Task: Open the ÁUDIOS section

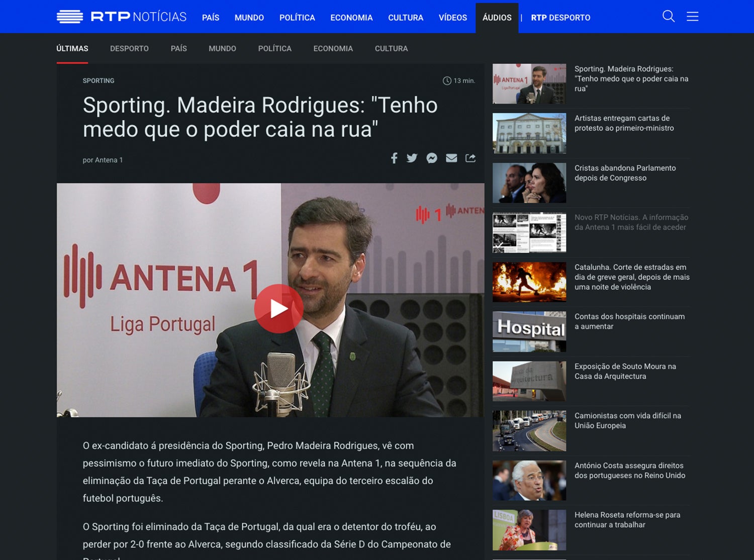Action: click(x=497, y=17)
